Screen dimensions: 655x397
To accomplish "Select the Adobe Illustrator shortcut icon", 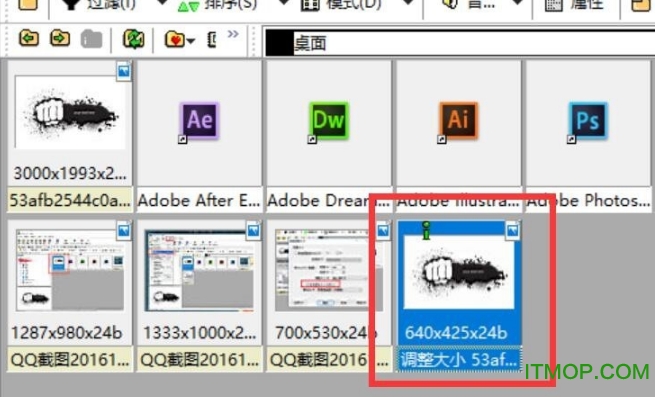I will point(459,121).
